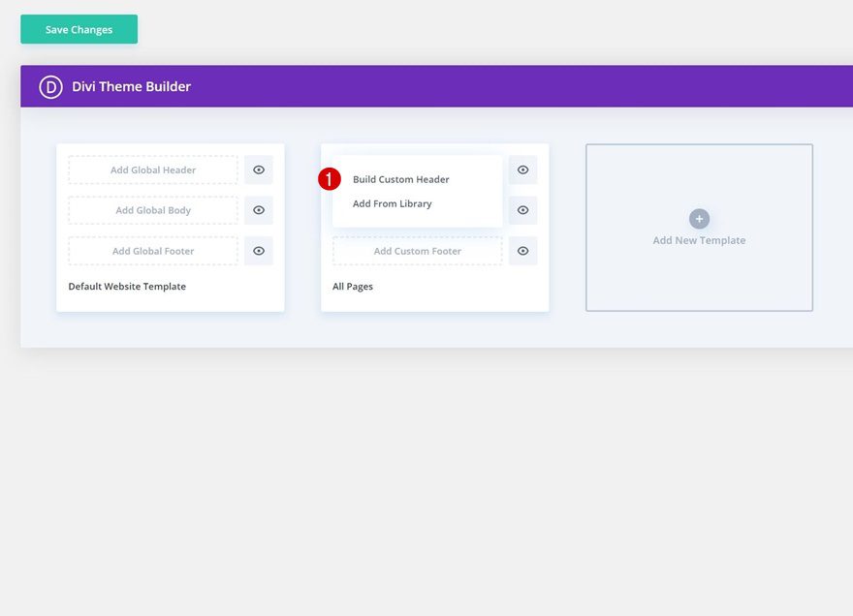
Task: Click the eye icon beside Add Global Body
Action: [258, 210]
